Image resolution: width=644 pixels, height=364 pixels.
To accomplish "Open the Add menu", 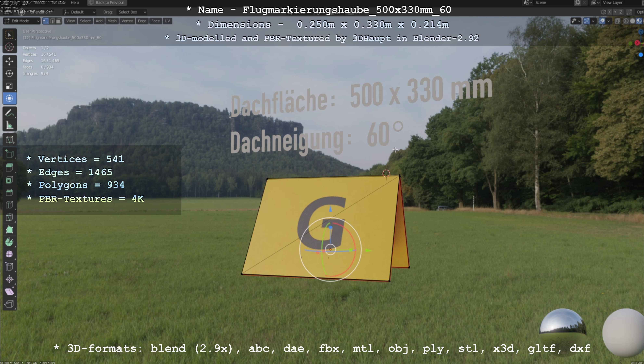I will pyautogui.click(x=99, y=21).
